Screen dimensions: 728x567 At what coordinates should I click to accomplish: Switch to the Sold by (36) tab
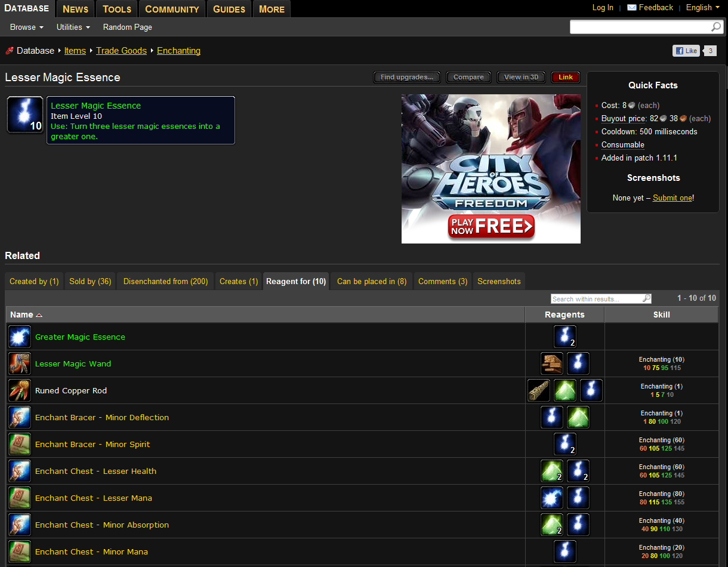(x=90, y=281)
